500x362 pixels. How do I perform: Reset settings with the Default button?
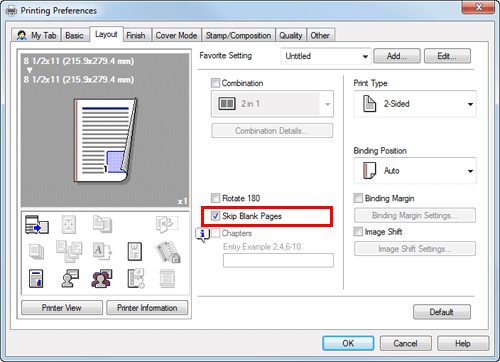442,312
